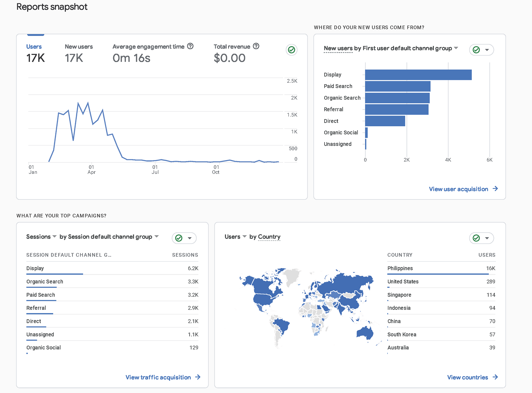Open the Users metric dropdown by Country
Image resolution: width=532 pixels, height=393 pixels.
(x=244, y=237)
